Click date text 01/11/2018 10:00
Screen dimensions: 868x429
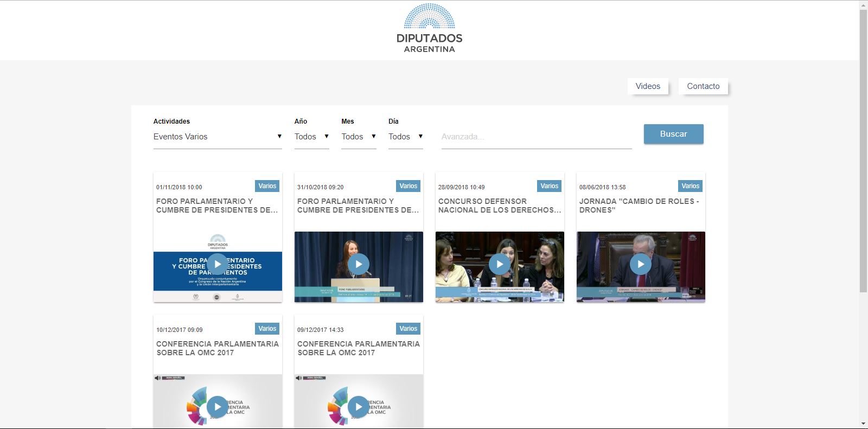(179, 187)
